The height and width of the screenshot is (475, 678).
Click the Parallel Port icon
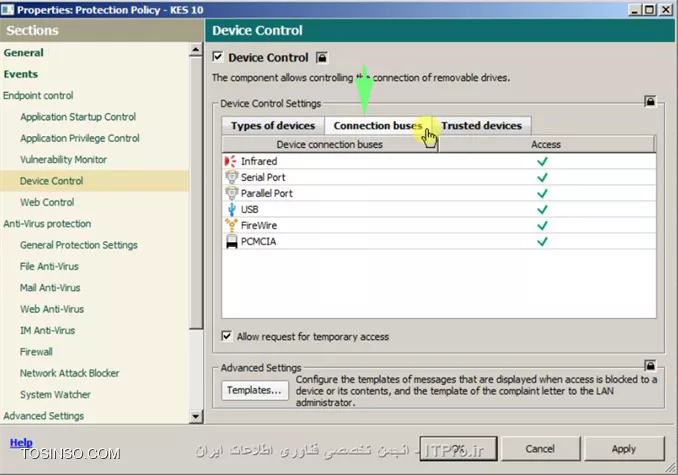click(232, 193)
